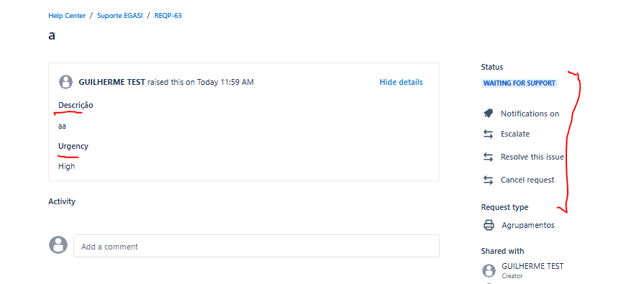Click the avatar beside the comment box
The width and height of the screenshot is (644, 284).
click(x=58, y=245)
